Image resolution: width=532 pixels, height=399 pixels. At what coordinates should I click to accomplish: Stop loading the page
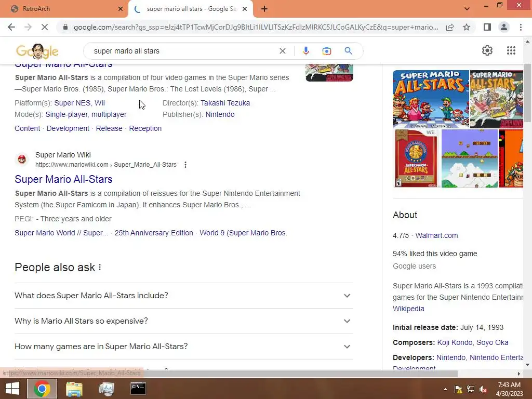click(x=45, y=27)
